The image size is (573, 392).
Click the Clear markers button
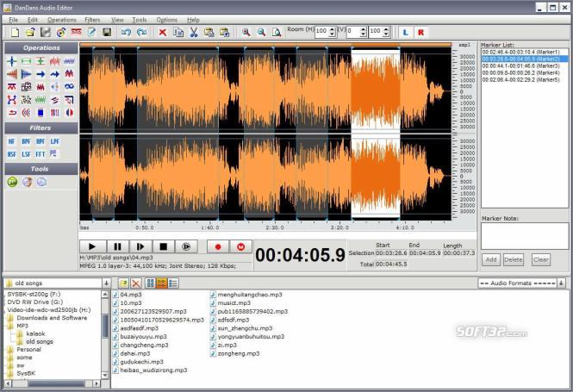tap(541, 259)
